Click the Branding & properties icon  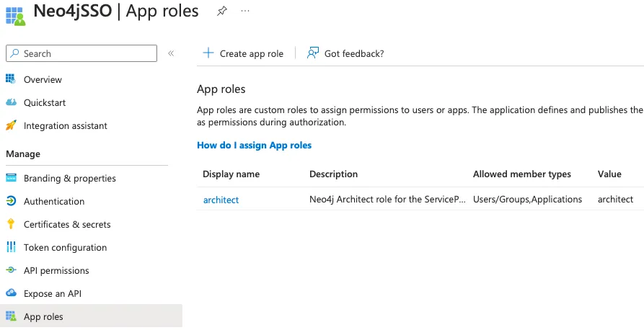point(11,178)
